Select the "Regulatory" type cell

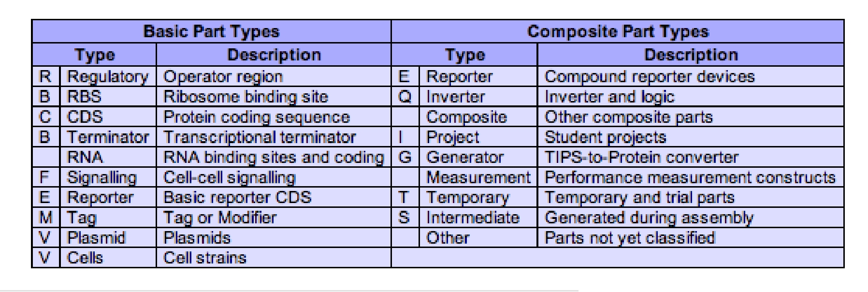coord(107,77)
